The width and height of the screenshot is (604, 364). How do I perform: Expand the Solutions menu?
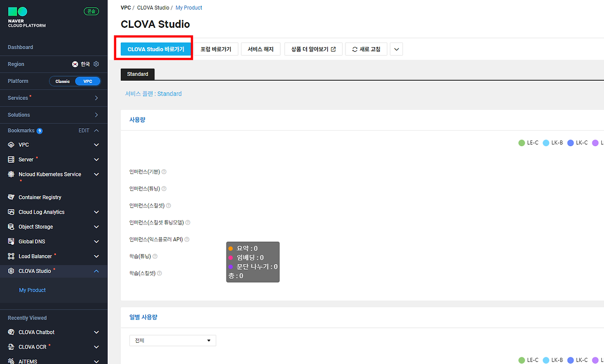[x=96, y=115]
